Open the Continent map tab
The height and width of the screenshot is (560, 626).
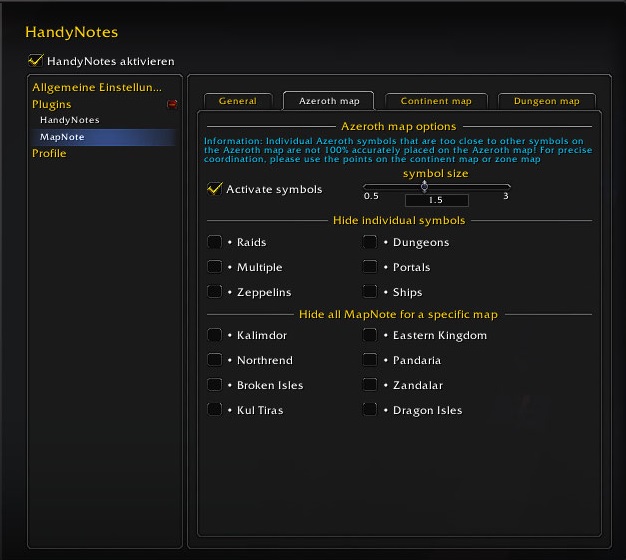point(435,101)
